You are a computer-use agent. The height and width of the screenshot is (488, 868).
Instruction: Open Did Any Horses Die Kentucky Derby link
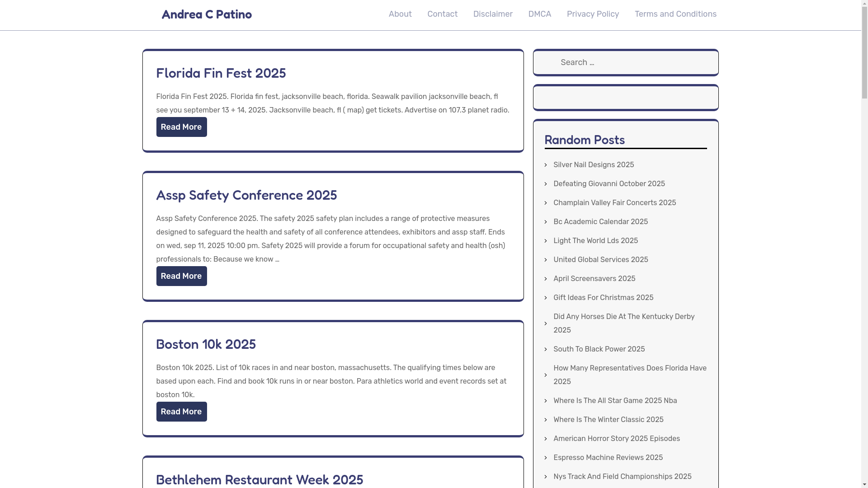(x=624, y=324)
